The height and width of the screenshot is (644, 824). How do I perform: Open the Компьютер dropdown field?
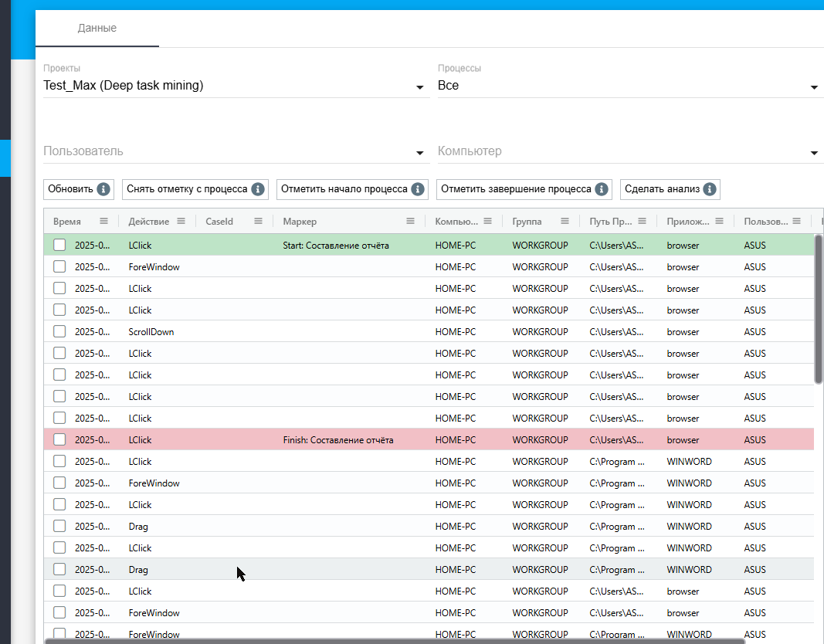pyautogui.click(x=629, y=151)
